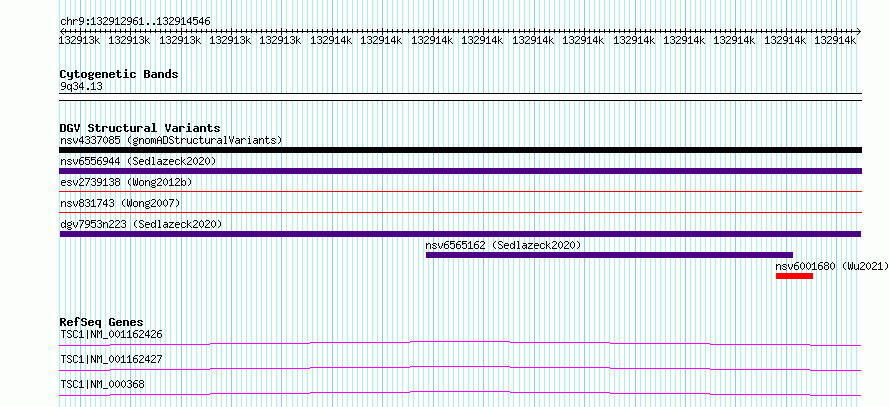Open variant nsv4337085 (gnomADStructuralVariants) label
This screenshot has height=407, width=890.
click(x=171, y=140)
